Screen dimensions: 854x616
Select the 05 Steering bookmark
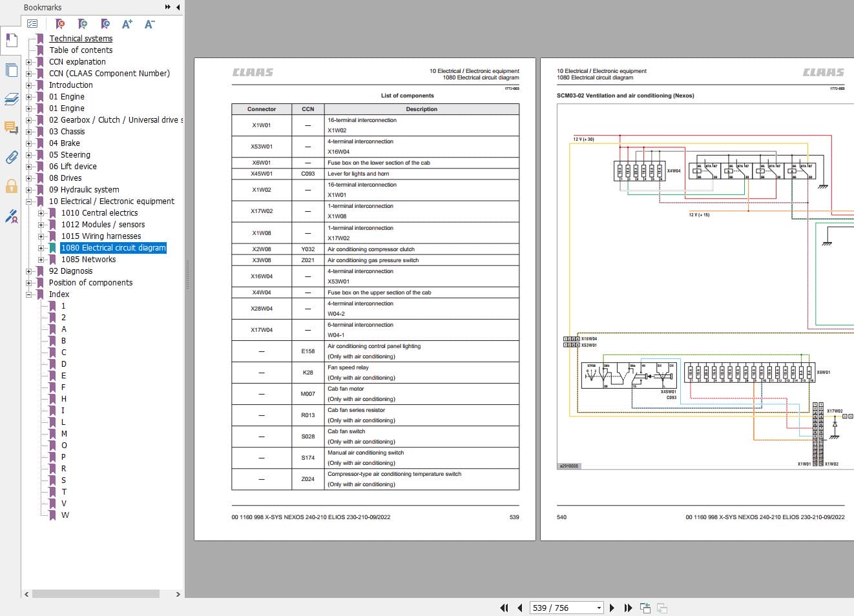(70, 155)
